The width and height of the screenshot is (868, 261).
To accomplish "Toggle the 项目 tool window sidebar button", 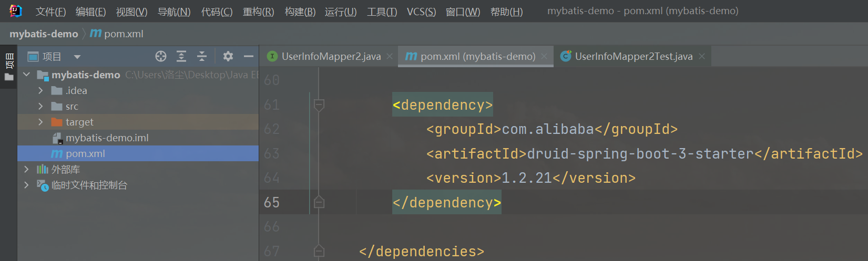I will point(9,67).
